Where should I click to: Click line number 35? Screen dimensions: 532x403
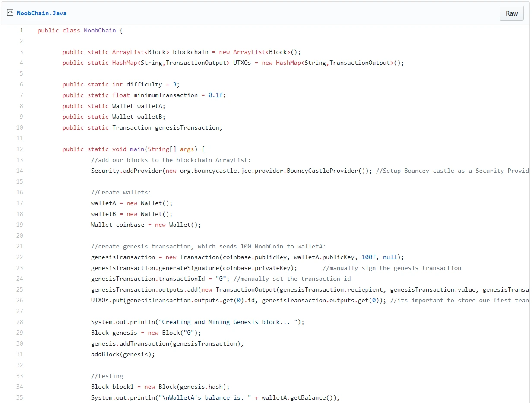(20, 397)
